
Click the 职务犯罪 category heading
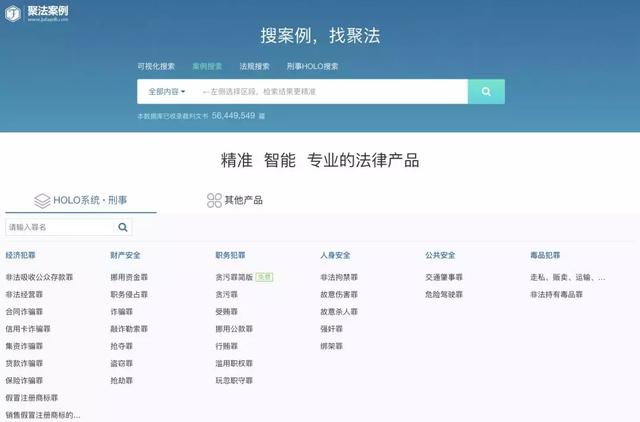(x=230, y=255)
